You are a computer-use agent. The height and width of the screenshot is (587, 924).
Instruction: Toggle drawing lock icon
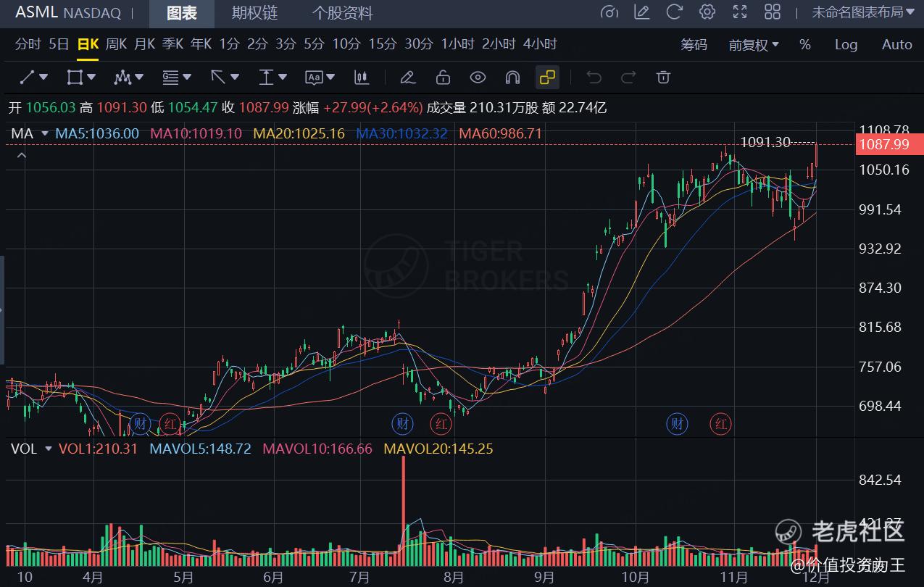[x=443, y=78]
